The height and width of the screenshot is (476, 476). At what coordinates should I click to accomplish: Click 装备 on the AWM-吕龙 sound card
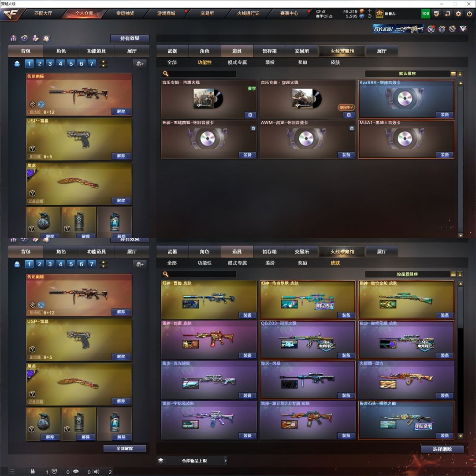tap(346, 155)
